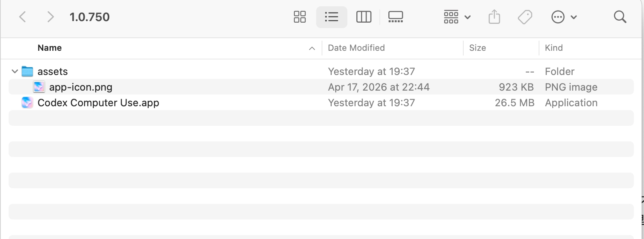644x239 pixels.
Task: Sort by Date Modified column
Action: [356, 48]
